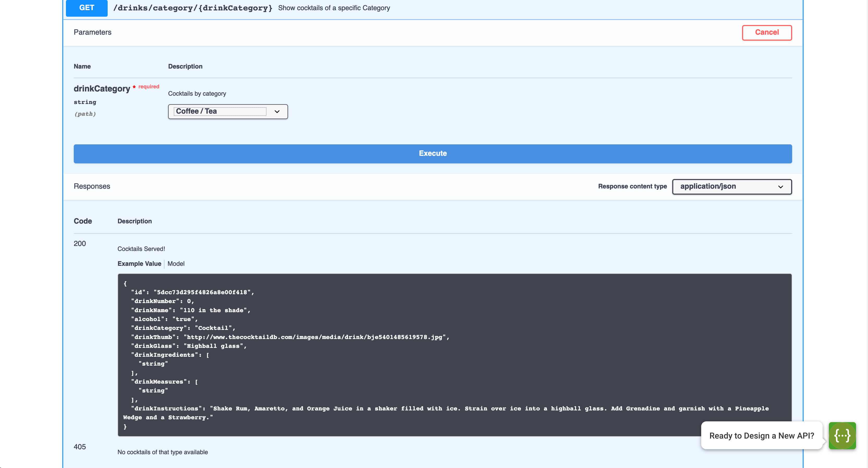Click the "drinkGlass": "Highball glass" line

point(189,346)
